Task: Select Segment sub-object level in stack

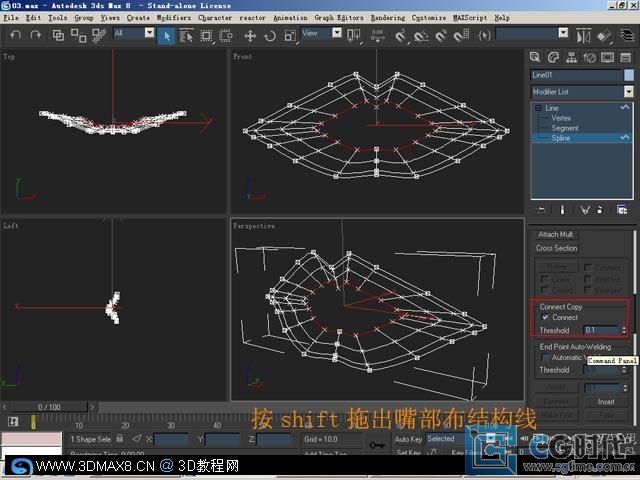Action: [x=565, y=128]
